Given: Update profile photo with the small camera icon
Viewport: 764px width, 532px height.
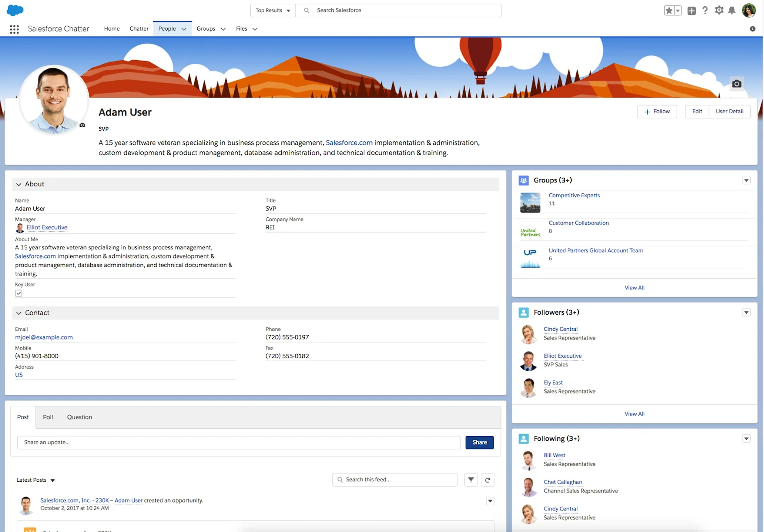Looking at the screenshot, I should tap(82, 125).
